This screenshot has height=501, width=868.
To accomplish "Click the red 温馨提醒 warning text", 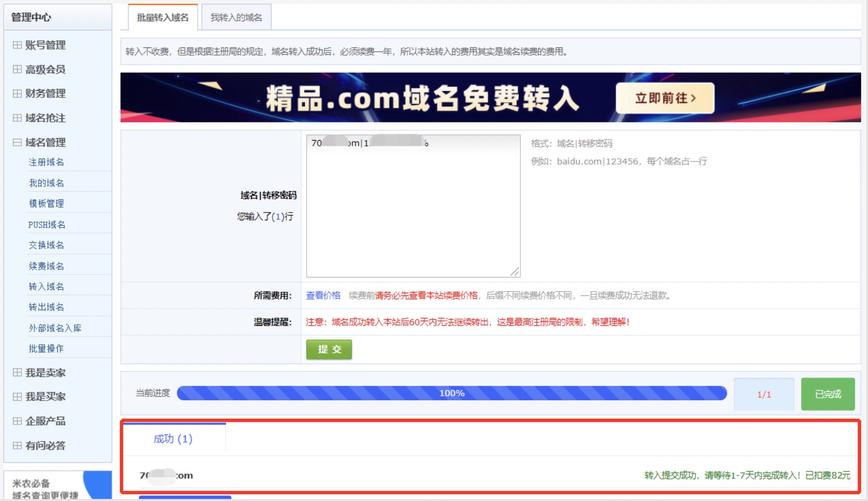I will 467,322.
